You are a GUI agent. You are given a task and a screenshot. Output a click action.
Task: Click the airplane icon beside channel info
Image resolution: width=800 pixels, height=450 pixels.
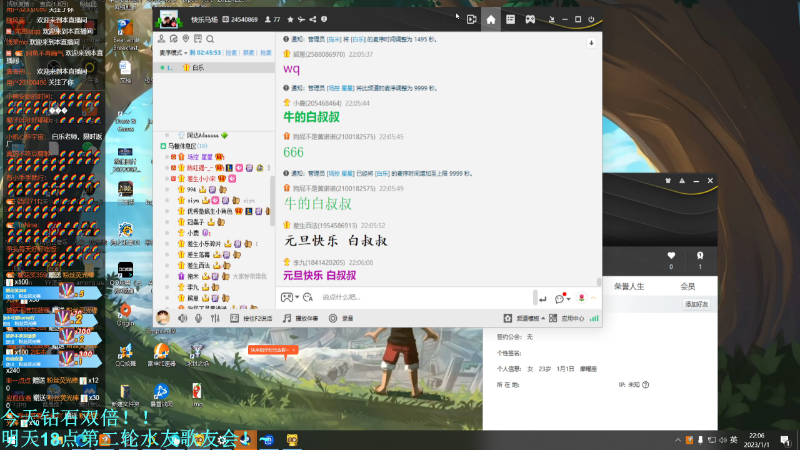tap(302, 19)
